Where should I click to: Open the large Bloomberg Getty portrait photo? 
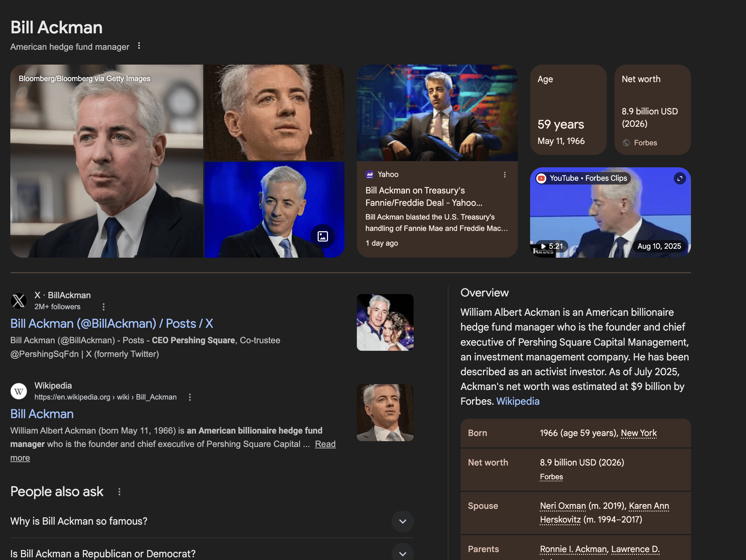pyautogui.click(x=107, y=161)
